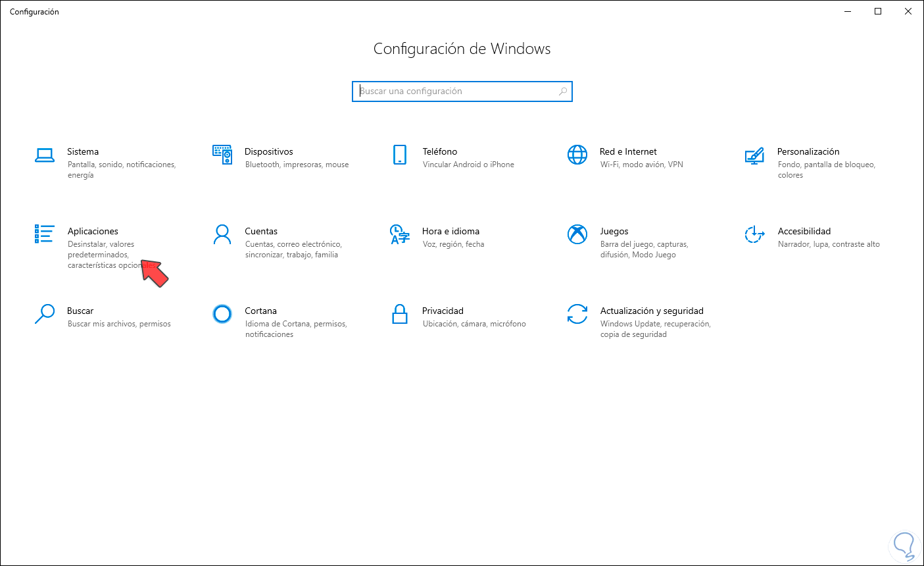Screen dimensions: 924x566
Task: Click the Privacidad padlock icon
Action: (400, 314)
